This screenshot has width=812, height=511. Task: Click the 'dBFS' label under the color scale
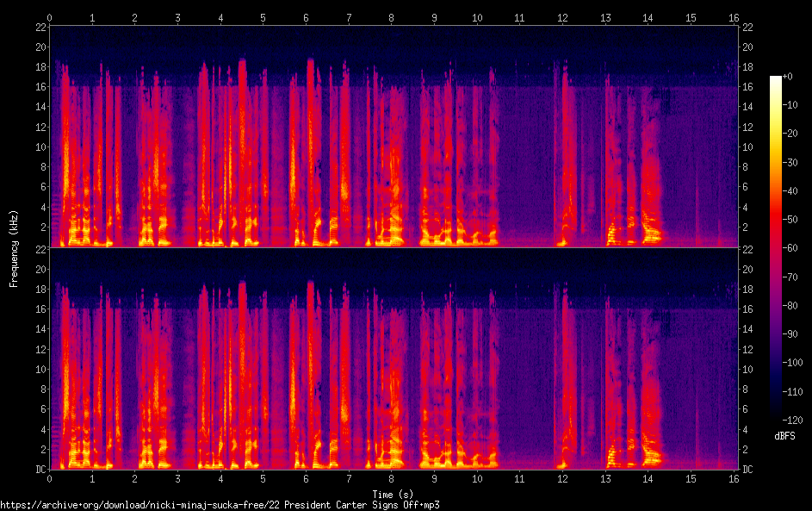click(x=784, y=436)
